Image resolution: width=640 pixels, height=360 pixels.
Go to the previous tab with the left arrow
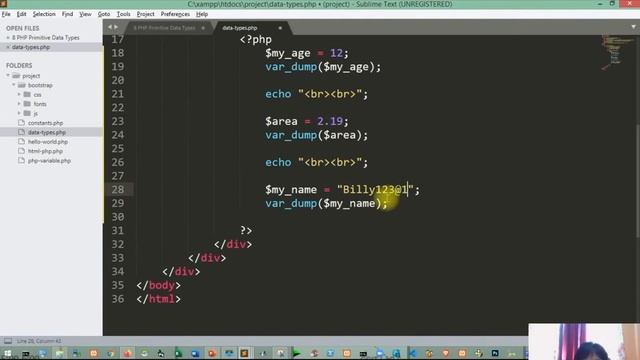(x=110, y=27)
